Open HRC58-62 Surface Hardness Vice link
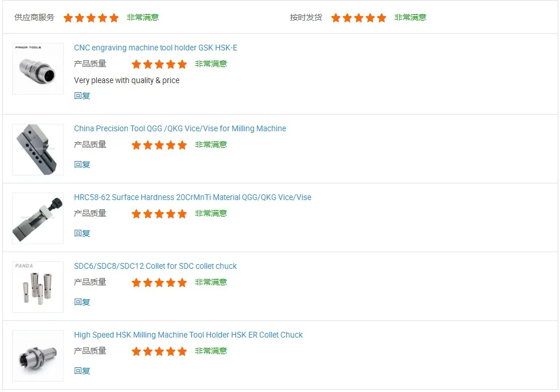The image size is (560, 392). click(193, 197)
